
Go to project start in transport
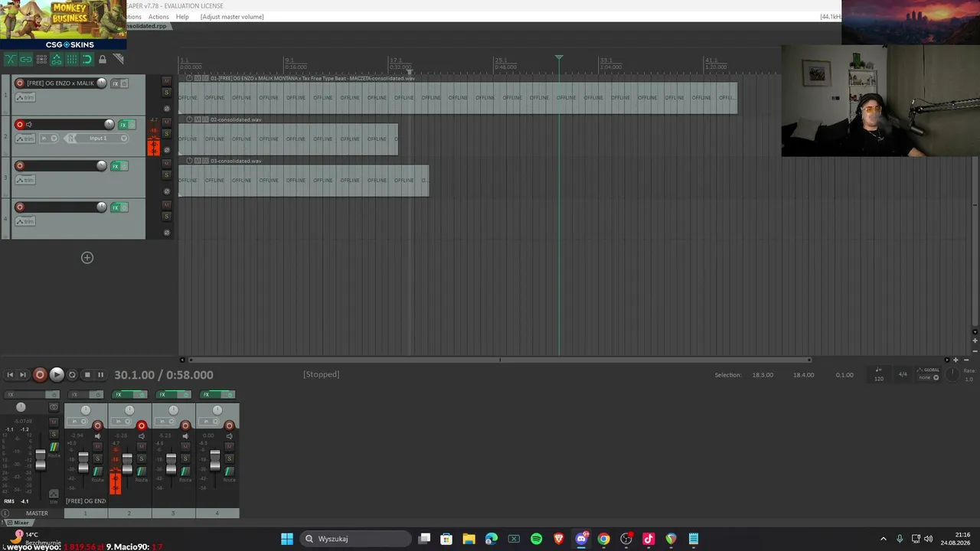click(x=9, y=375)
